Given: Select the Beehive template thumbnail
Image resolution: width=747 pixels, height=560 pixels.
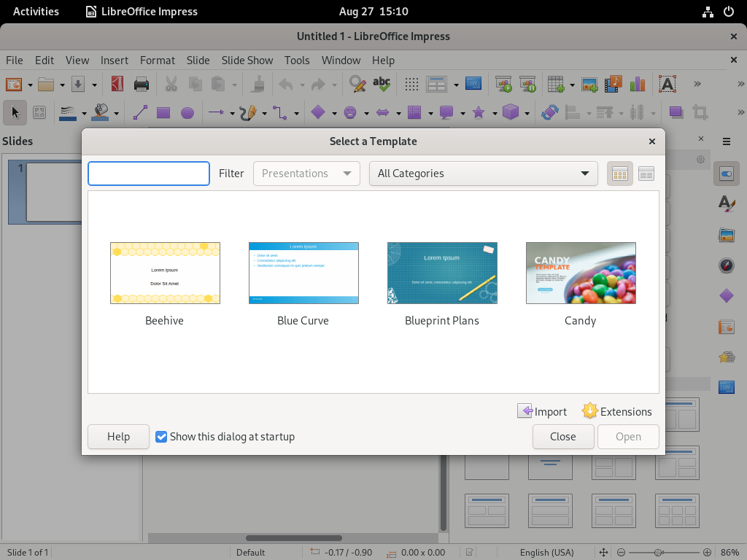Looking at the screenshot, I should pos(165,273).
